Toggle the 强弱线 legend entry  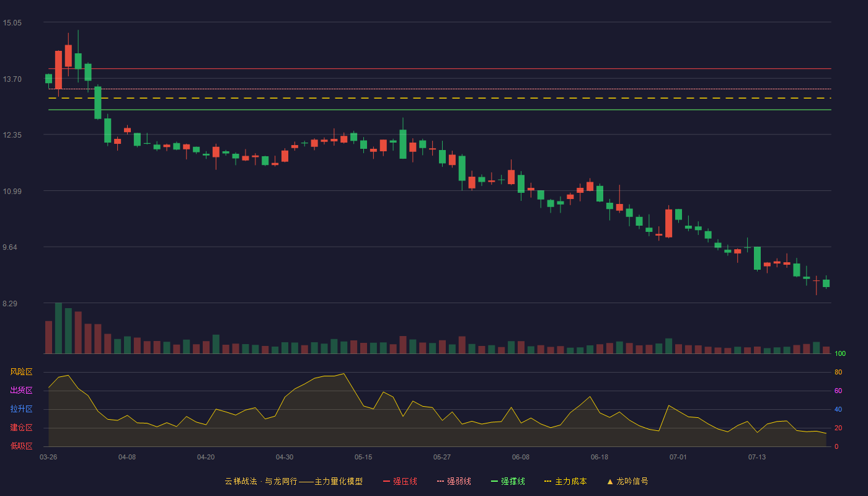(454, 481)
